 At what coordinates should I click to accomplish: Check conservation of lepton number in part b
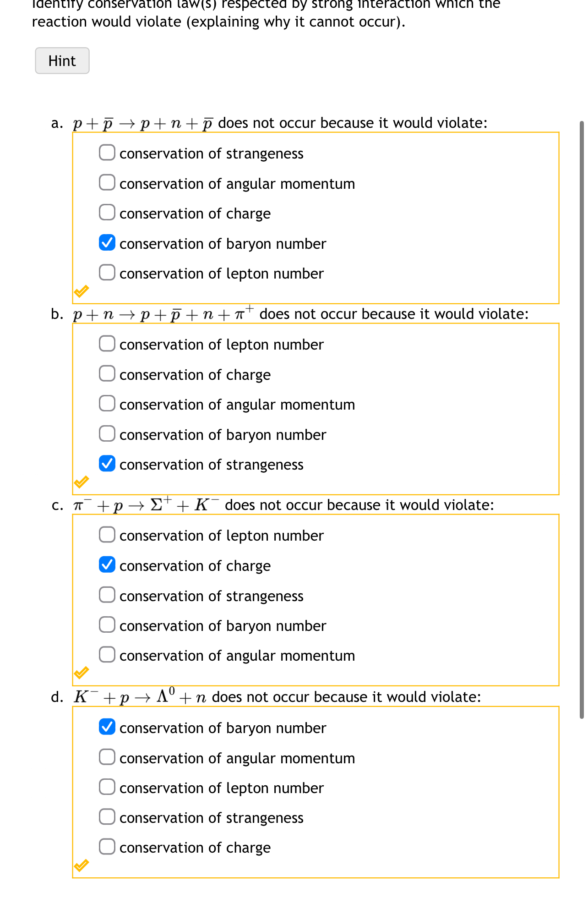tap(107, 343)
